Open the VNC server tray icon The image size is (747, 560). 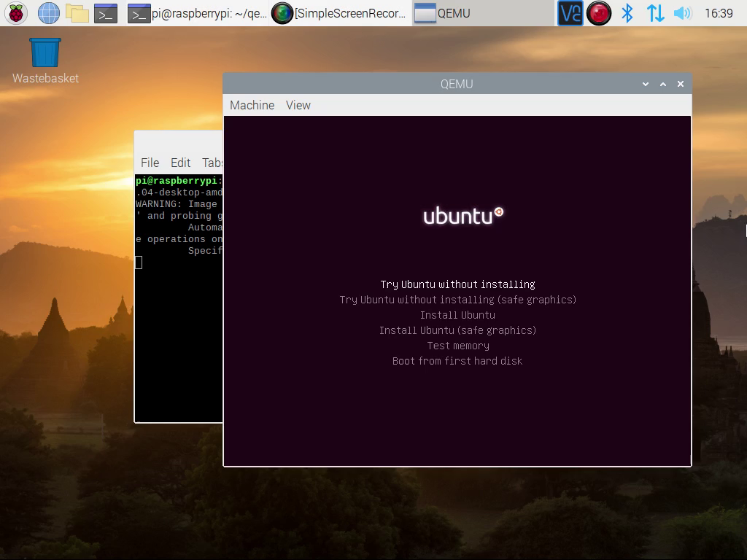(x=570, y=13)
